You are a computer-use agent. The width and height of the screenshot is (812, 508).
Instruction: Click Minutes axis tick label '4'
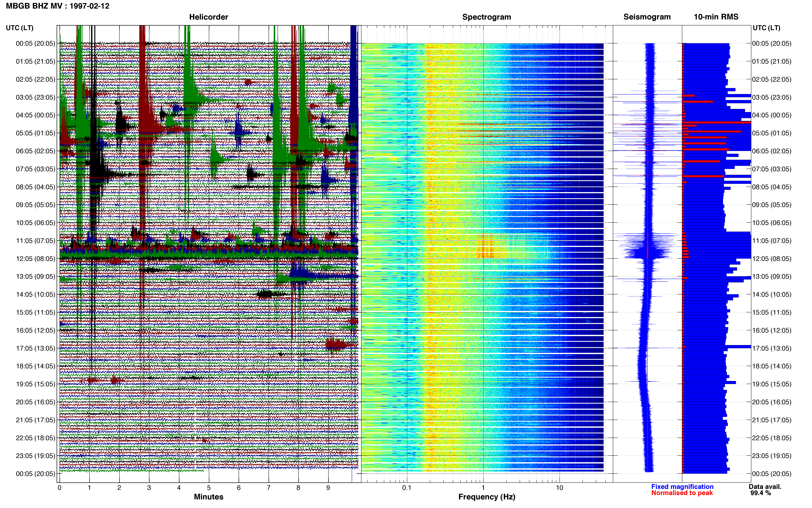coord(179,488)
